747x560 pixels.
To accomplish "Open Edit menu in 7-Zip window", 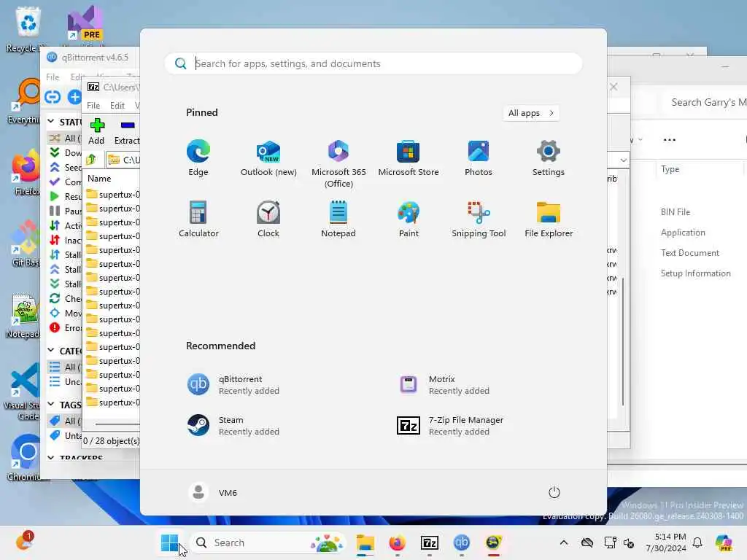I will (117, 105).
